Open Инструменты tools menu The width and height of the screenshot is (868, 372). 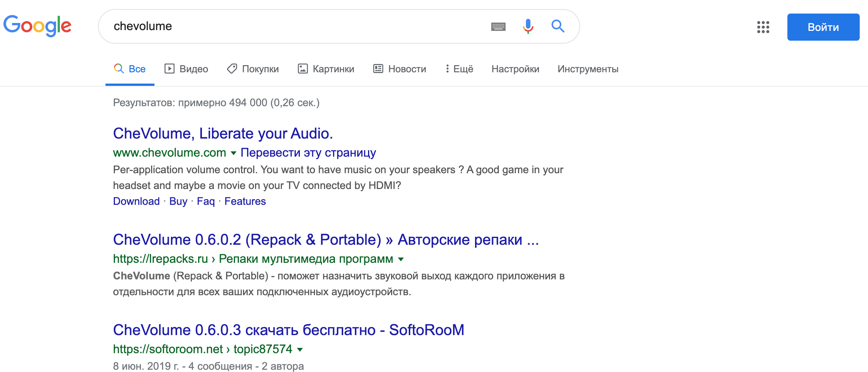(x=588, y=69)
